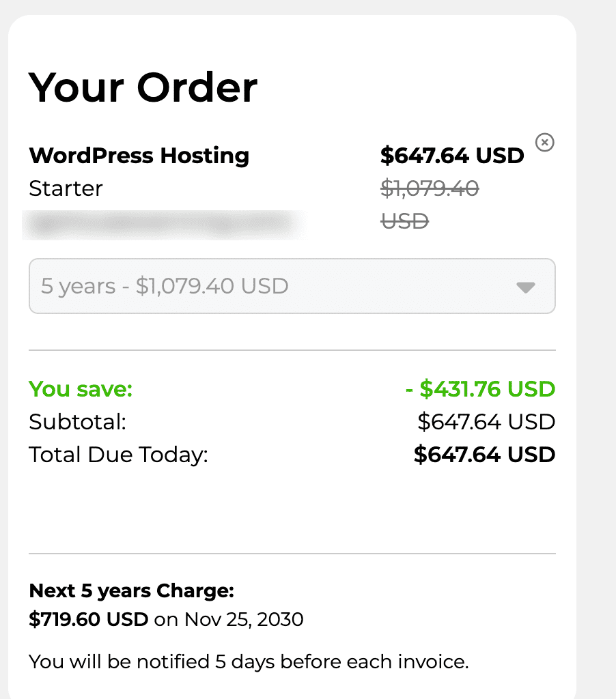
Task: Click the bold price beside WordPress Hosting
Action: point(452,156)
